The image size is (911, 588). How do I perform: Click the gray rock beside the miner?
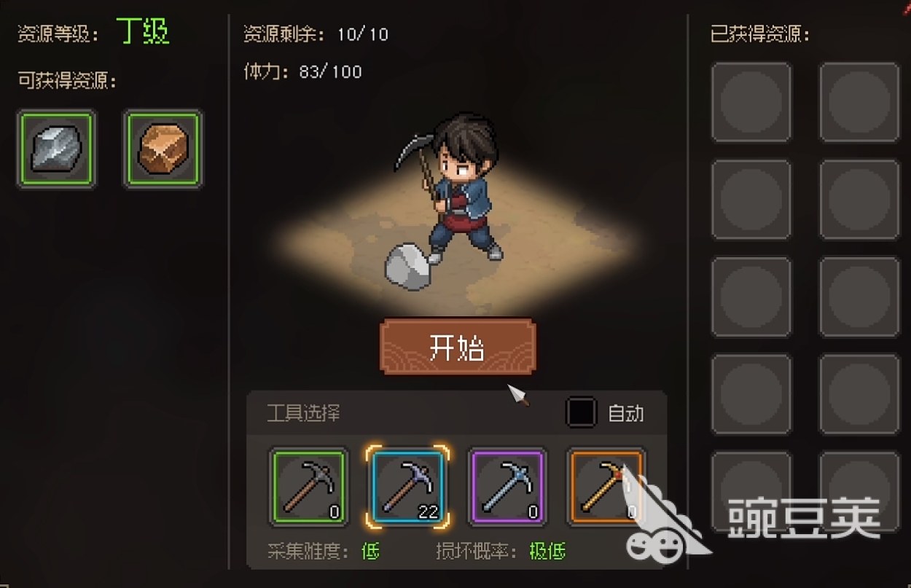tap(409, 267)
